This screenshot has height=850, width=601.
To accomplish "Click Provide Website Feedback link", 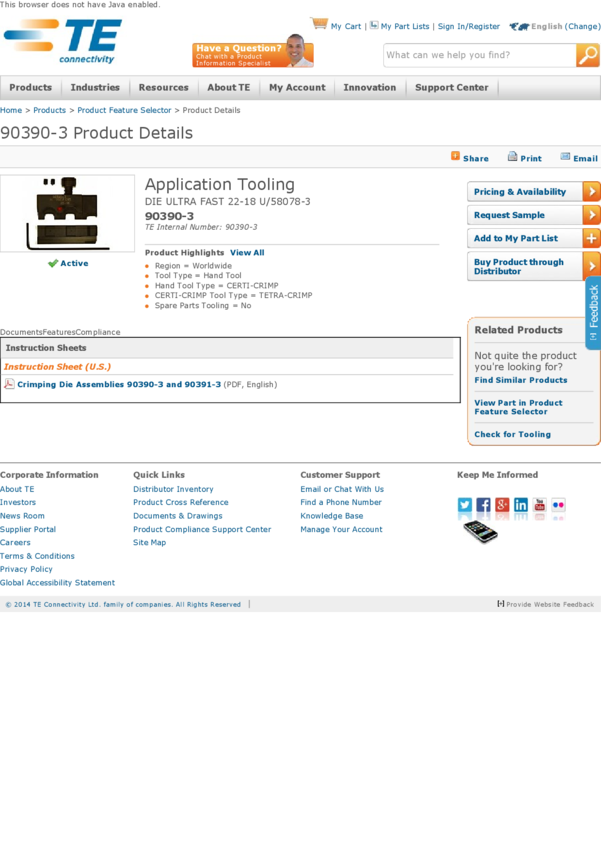I will [546, 604].
